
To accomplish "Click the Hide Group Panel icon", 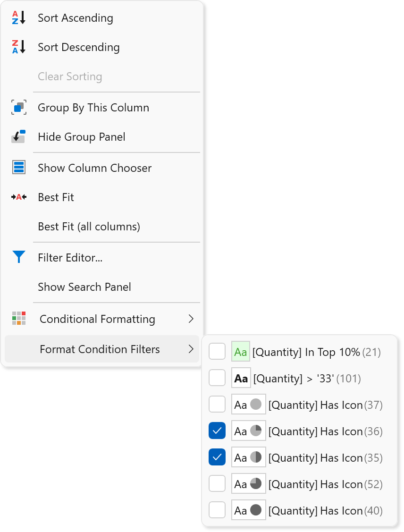I will [18, 137].
